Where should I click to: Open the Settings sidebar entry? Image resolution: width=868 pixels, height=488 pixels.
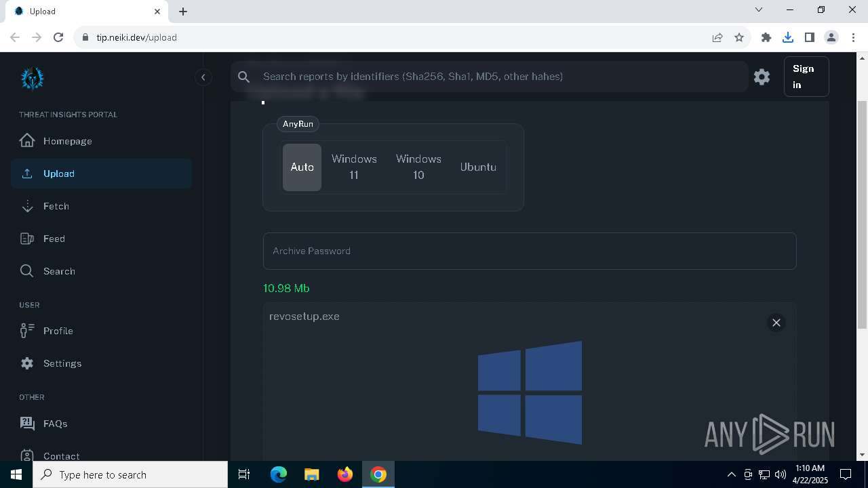[101, 363]
